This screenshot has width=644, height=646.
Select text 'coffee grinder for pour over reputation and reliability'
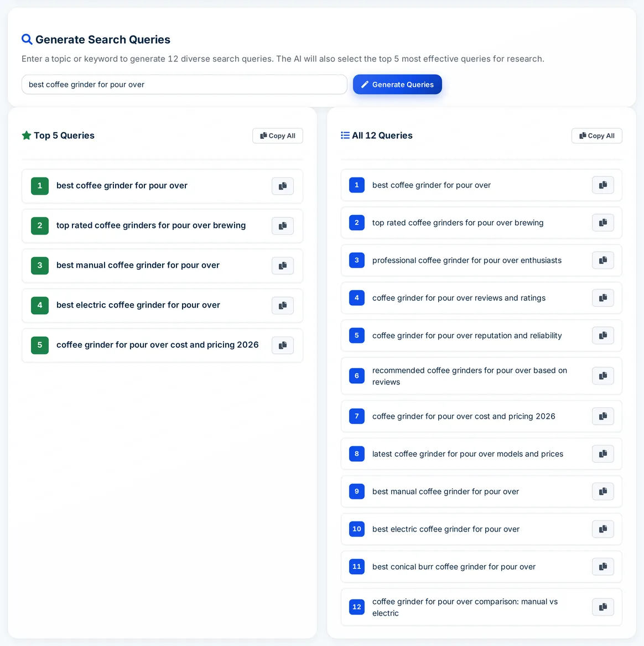point(467,335)
